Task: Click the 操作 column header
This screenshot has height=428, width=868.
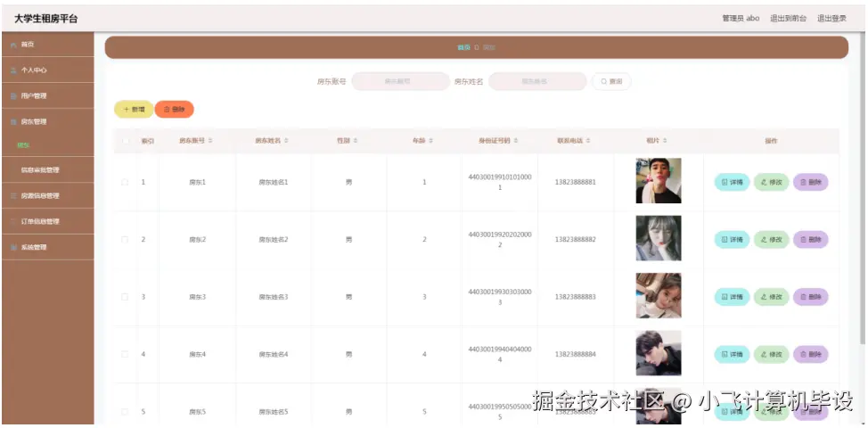Action: pyautogui.click(x=771, y=141)
